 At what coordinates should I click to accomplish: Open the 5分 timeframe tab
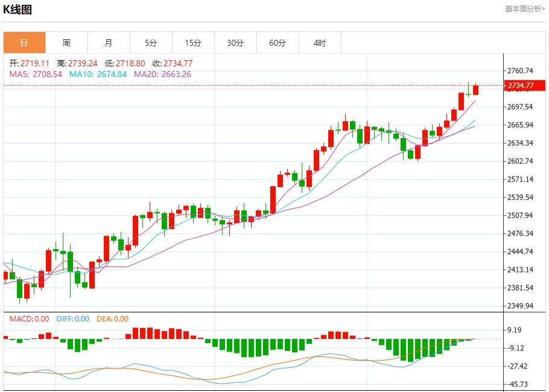pyautogui.click(x=151, y=43)
